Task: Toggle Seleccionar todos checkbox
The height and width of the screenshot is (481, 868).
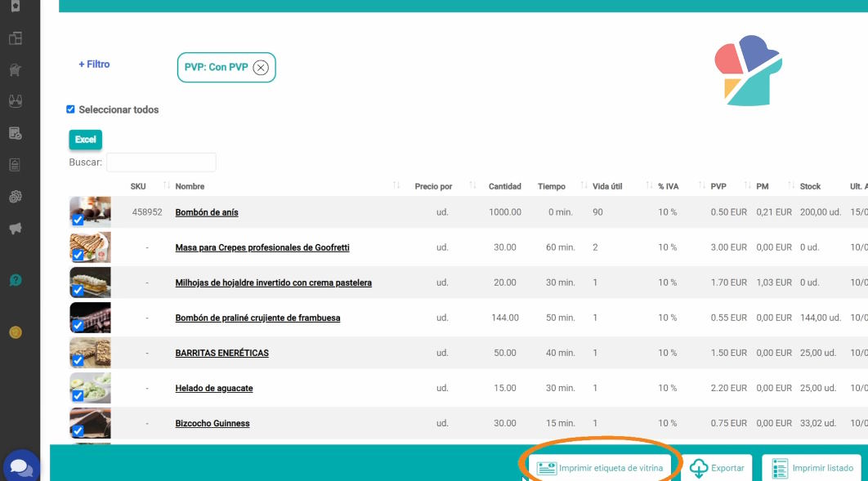Action: tap(70, 109)
